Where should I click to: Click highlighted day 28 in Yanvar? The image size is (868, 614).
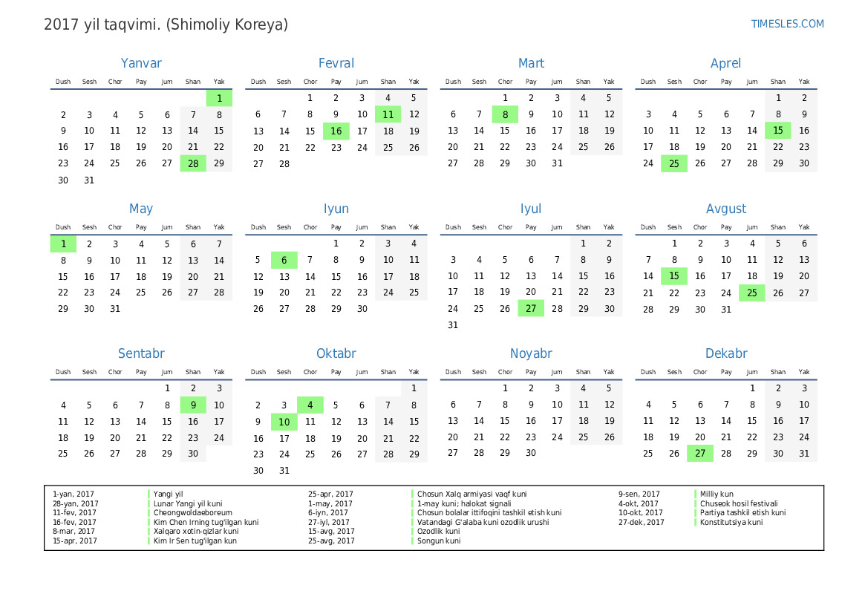tap(193, 163)
